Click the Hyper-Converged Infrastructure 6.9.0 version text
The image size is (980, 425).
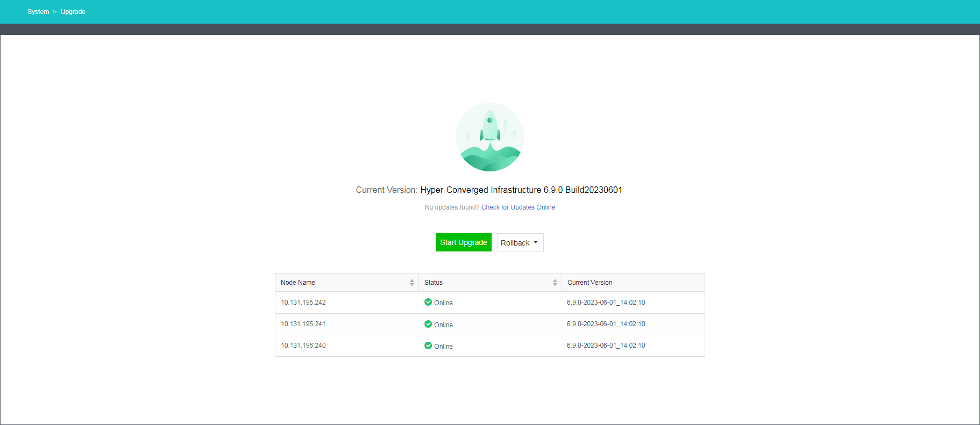click(521, 190)
